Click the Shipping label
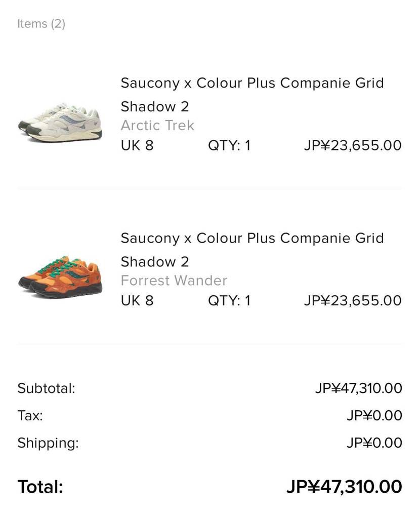This screenshot has height=513, width=420. (x=48, y=443)
